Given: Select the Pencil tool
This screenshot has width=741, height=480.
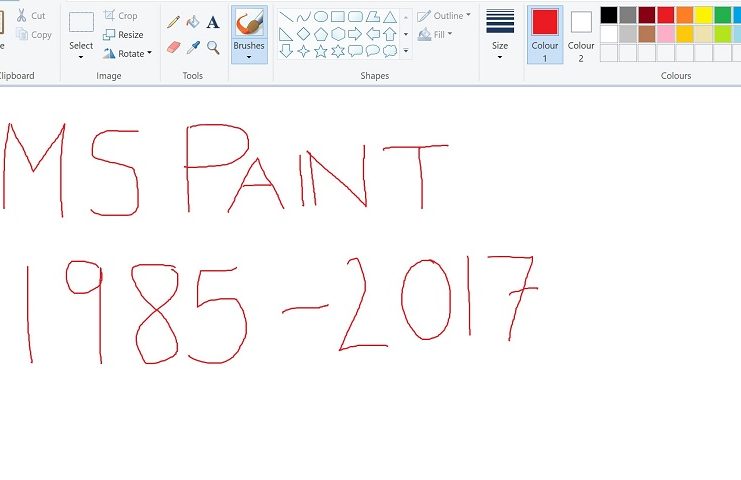Looking at the screenshot, I should click(x=173, y=21).
